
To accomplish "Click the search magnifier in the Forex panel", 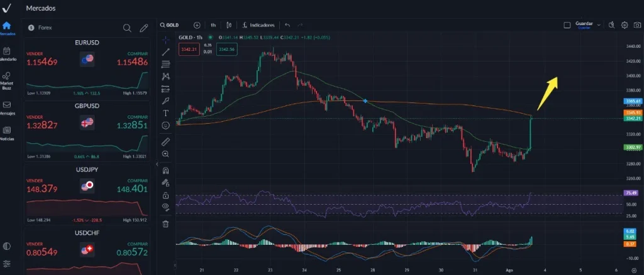I will tap(127, 28).
